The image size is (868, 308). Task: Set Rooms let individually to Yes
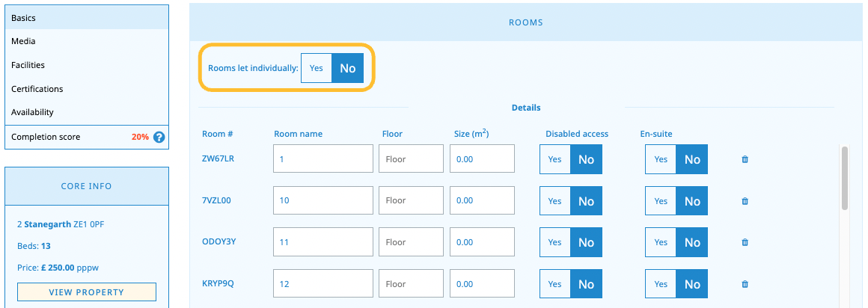[317, 68]
